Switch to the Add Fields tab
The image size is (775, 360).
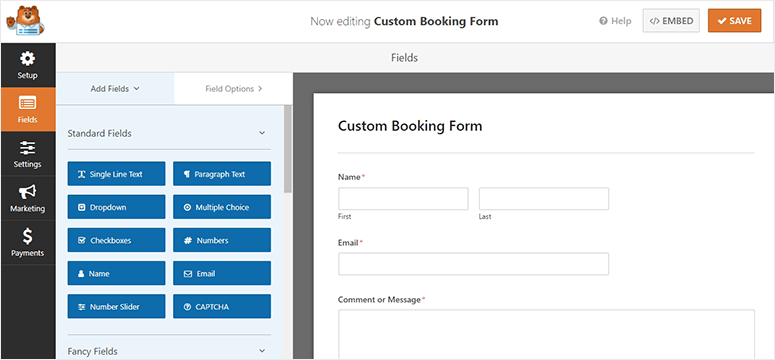(115, 89)
